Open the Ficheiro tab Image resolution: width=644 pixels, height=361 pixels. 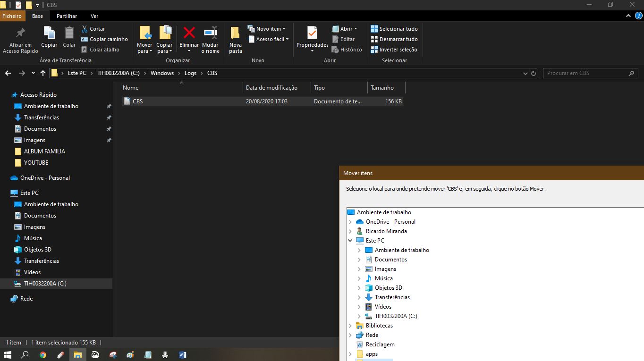click(11, 16)
